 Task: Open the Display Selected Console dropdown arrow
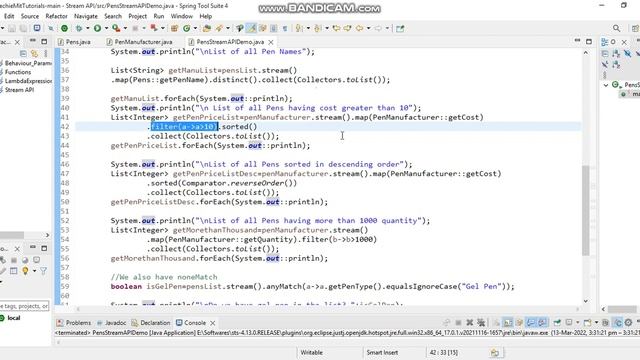click(x=578, y=322)
